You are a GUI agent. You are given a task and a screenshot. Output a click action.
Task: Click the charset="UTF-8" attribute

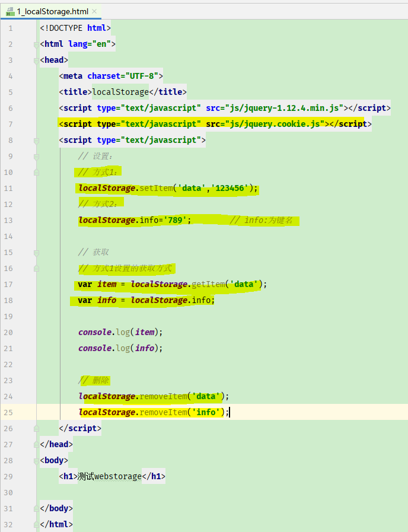[x=123, y=76]
